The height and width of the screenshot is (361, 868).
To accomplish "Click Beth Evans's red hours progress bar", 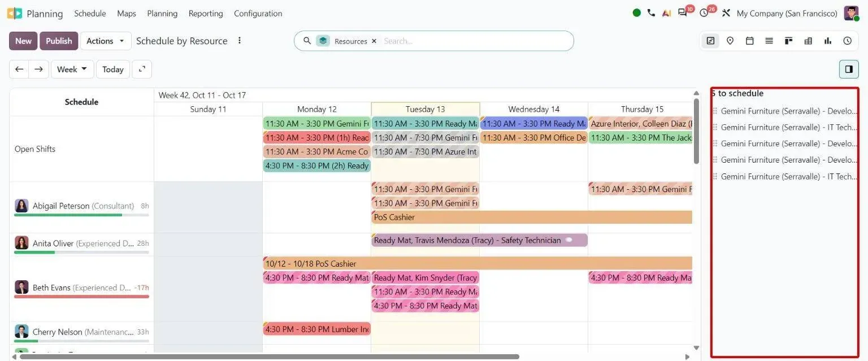I will point(81,296).
